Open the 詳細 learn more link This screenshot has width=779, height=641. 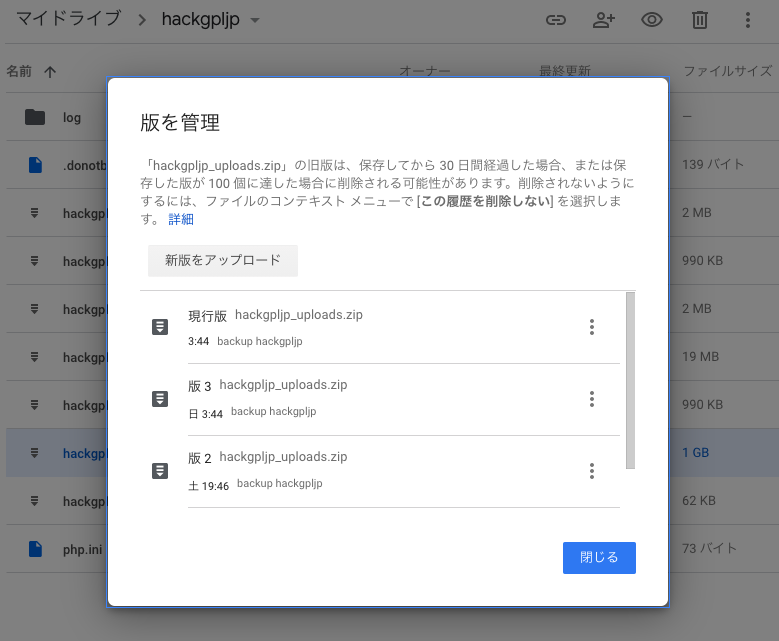click(x=181, y=219)
